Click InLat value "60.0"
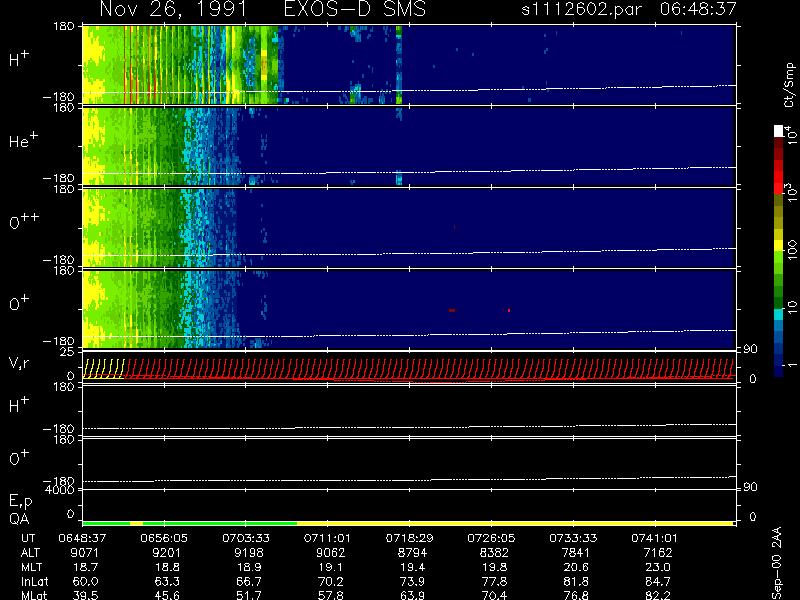The width and height of the screenshot is (800, 600). [85, 581]
